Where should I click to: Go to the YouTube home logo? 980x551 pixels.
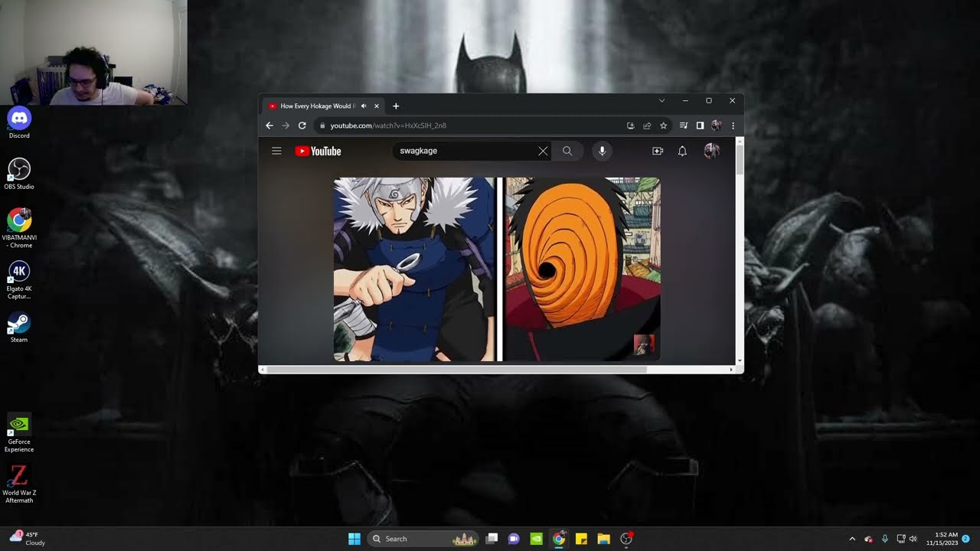318,151
